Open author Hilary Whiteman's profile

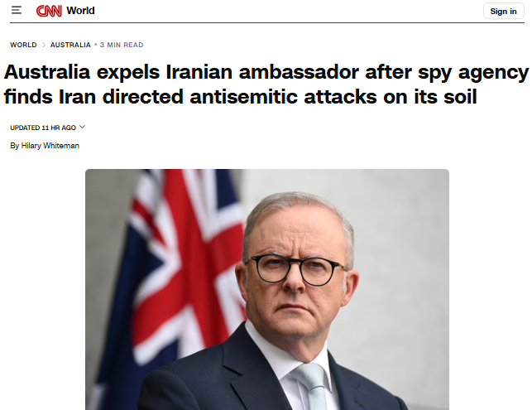click(50, 146)
